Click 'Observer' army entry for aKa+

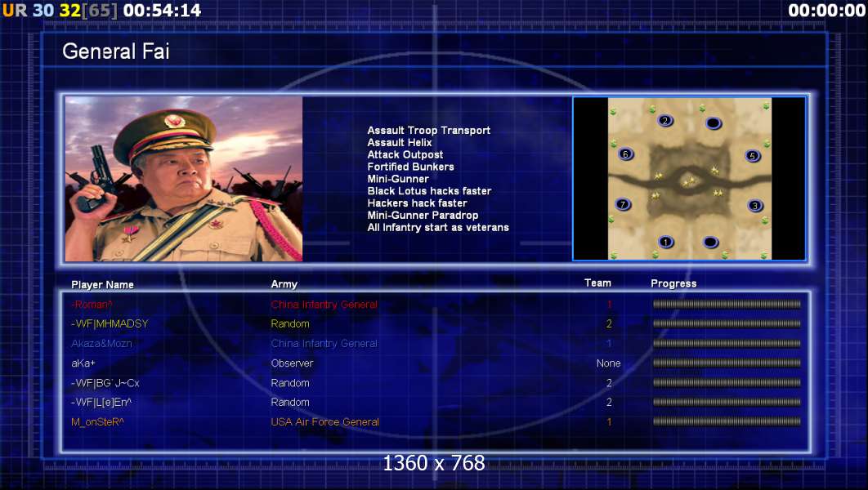point(292,363)
